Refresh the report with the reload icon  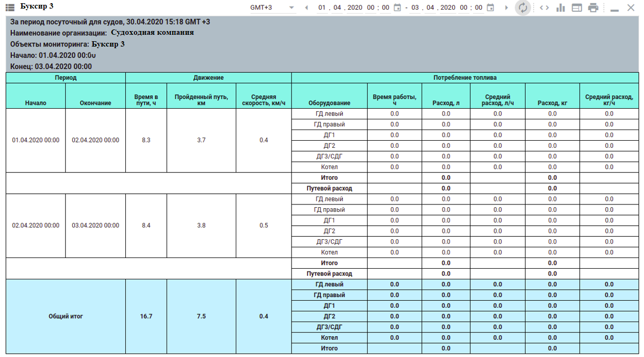click(x=523, y=7)
